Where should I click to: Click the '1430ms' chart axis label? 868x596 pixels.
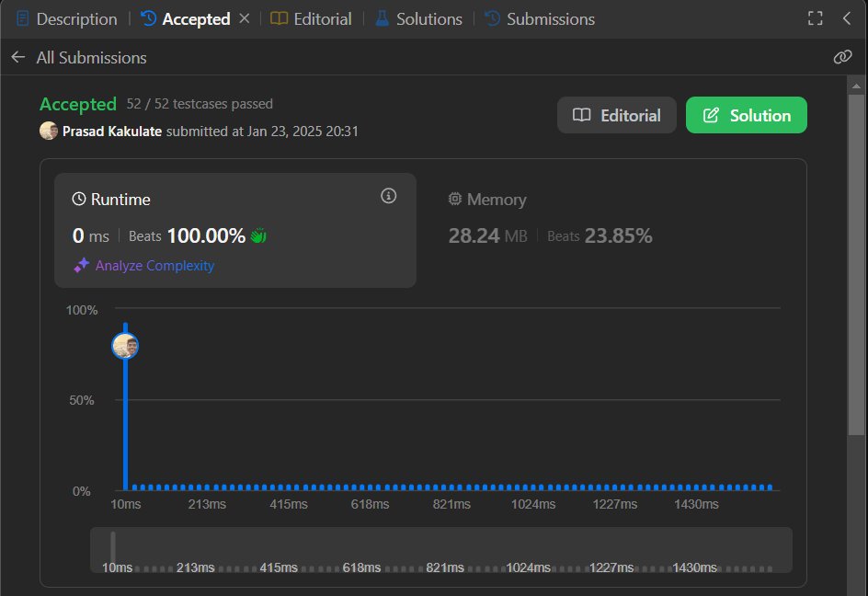click(x=696, y=504)
